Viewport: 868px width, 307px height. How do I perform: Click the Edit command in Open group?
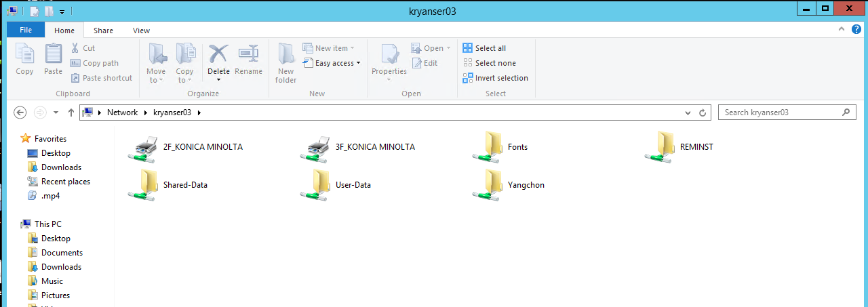pyautogui.click(x=425, y=63)
